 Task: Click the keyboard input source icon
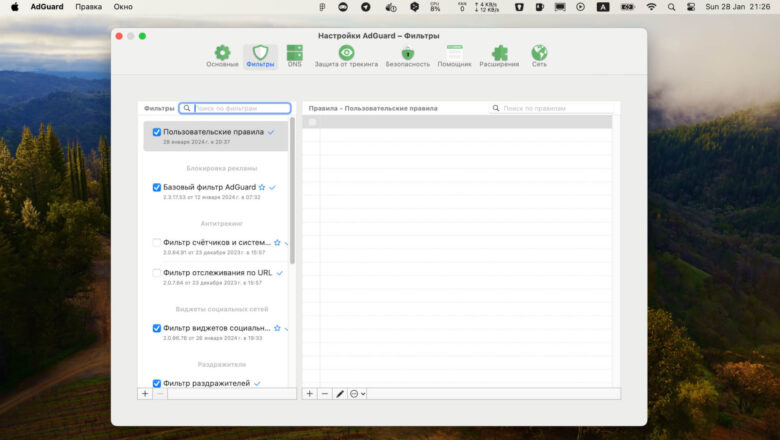coord(603,7)
